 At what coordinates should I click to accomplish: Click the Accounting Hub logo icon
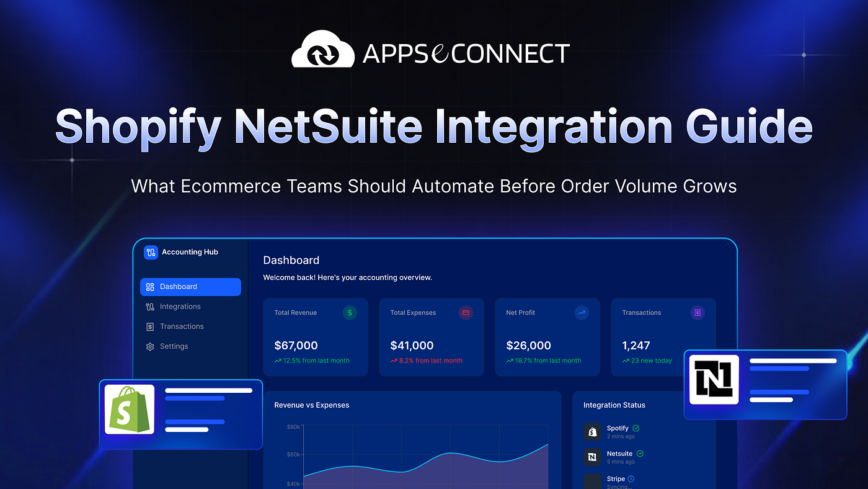(151, 252)
